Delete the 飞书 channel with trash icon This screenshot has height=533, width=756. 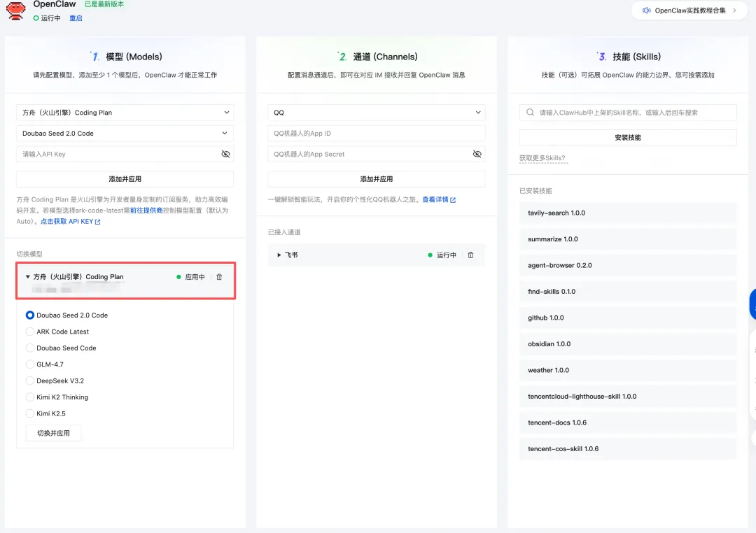[x=470, y=255]
